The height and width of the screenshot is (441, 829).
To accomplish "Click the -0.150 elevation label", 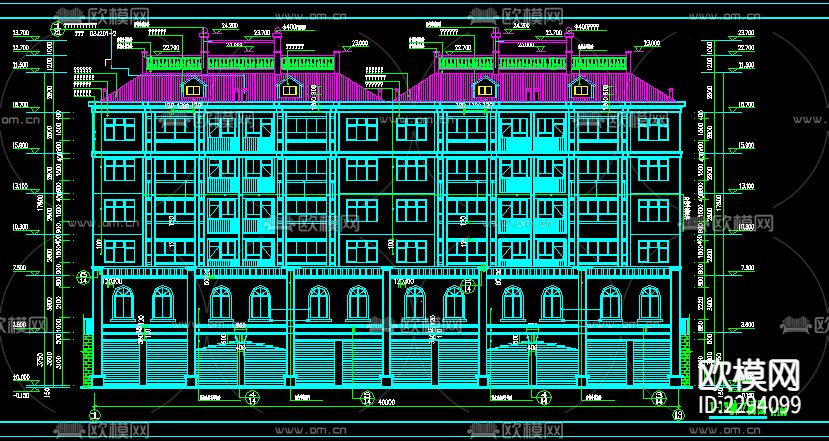I will click(21, 396).
